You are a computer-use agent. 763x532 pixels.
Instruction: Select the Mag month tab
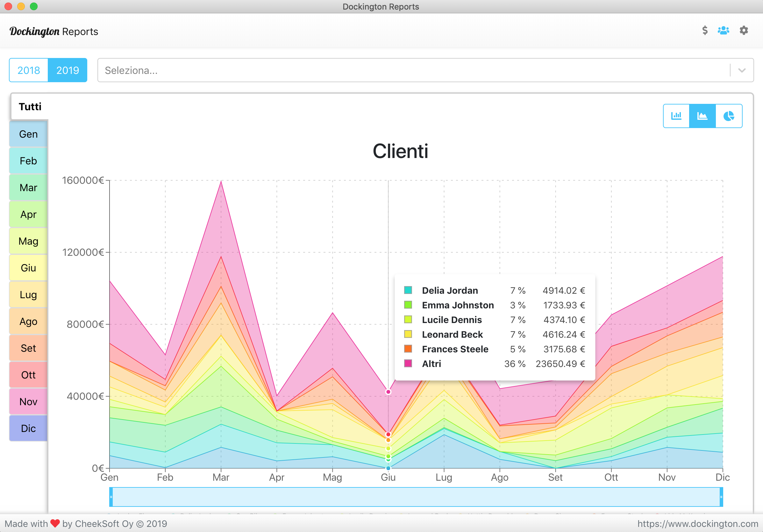[x=28, y=241]
